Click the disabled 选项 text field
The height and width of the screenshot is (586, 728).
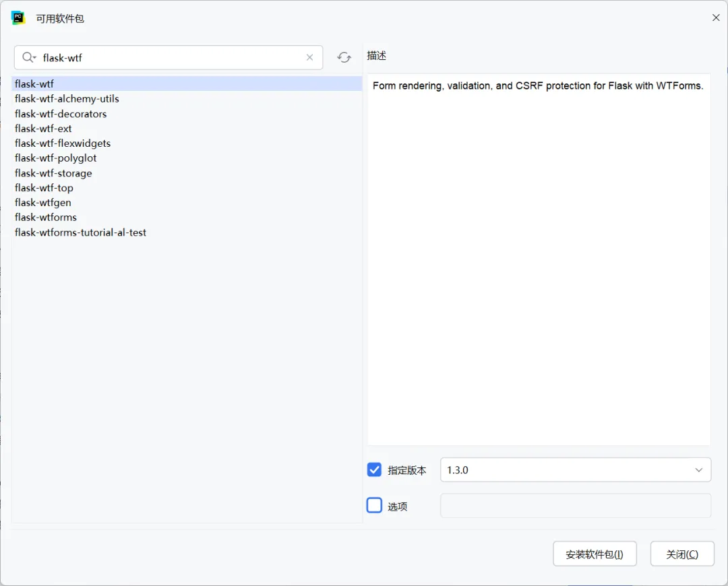(575, 505)
